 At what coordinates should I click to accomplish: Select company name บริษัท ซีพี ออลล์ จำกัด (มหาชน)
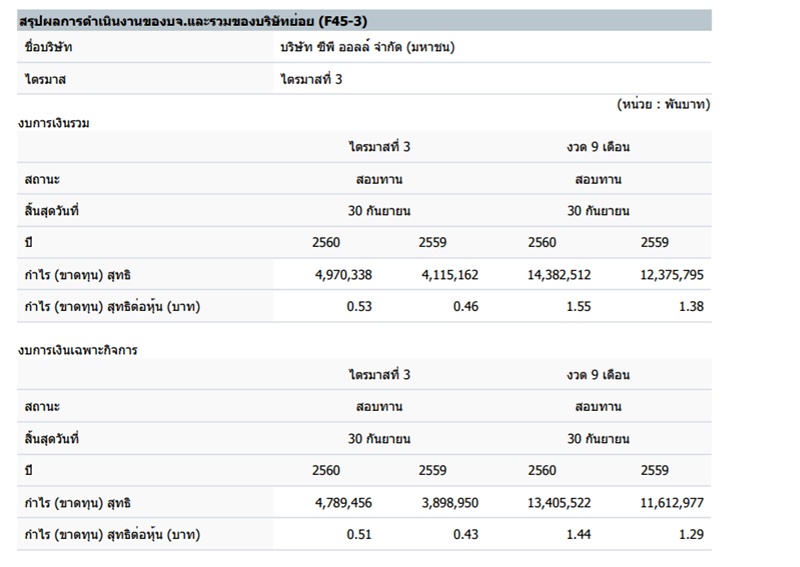(x=373, y=47)
